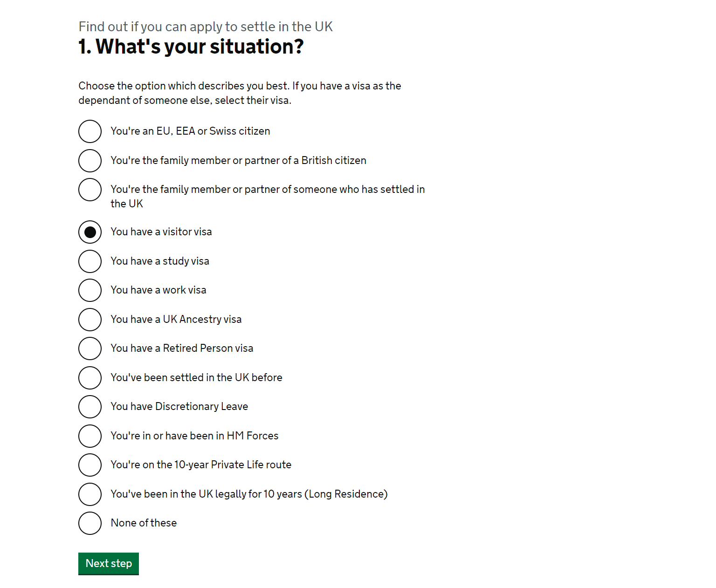The image size is (716, 588).
Task: Choose settled in the UK before
Action: click(x=90, y=378)
